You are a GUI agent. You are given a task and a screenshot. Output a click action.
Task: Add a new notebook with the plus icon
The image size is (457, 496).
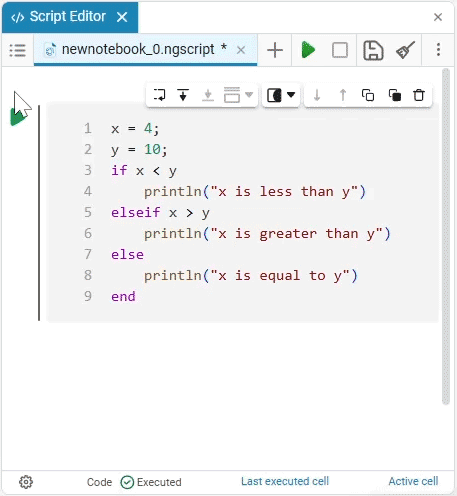[x=275, y=50]
